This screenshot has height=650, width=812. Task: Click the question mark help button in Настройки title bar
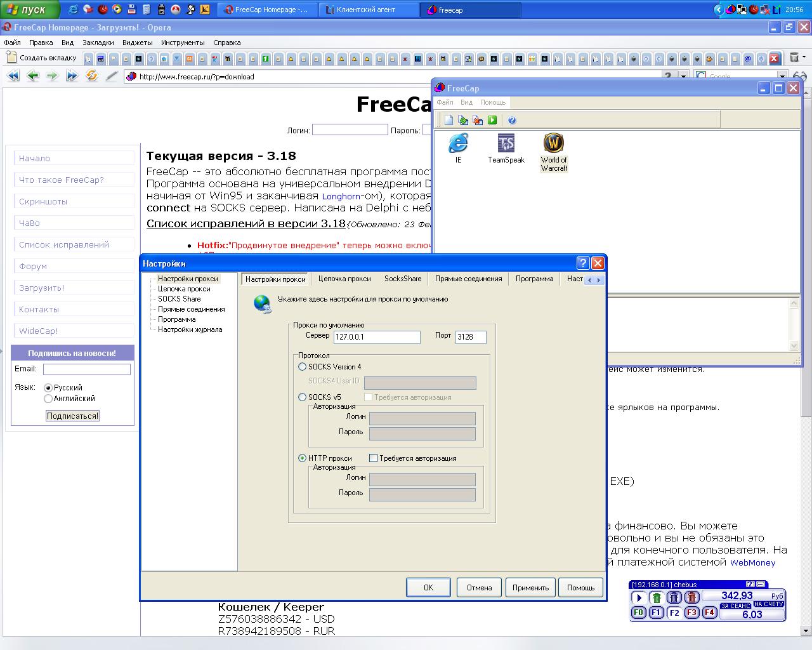coord(584,263)
